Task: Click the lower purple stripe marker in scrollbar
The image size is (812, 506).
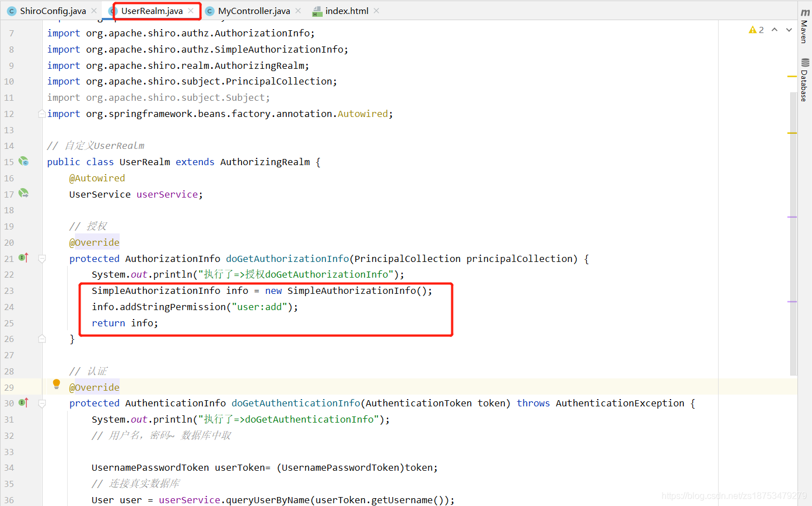Action: coord(792,302)
